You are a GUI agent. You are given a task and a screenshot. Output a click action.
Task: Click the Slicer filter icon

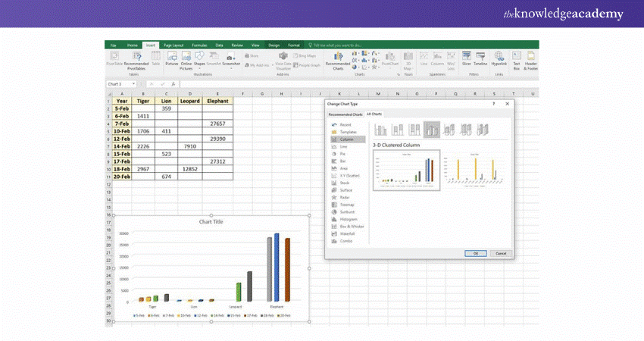(x=466, y=59)
